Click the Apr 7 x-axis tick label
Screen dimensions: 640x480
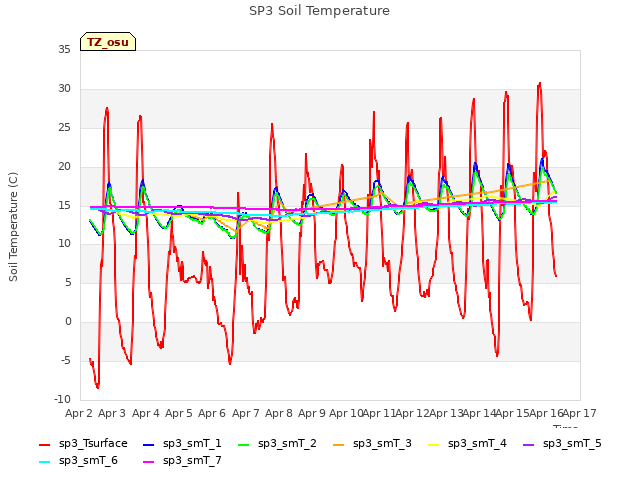click(246, 413)
